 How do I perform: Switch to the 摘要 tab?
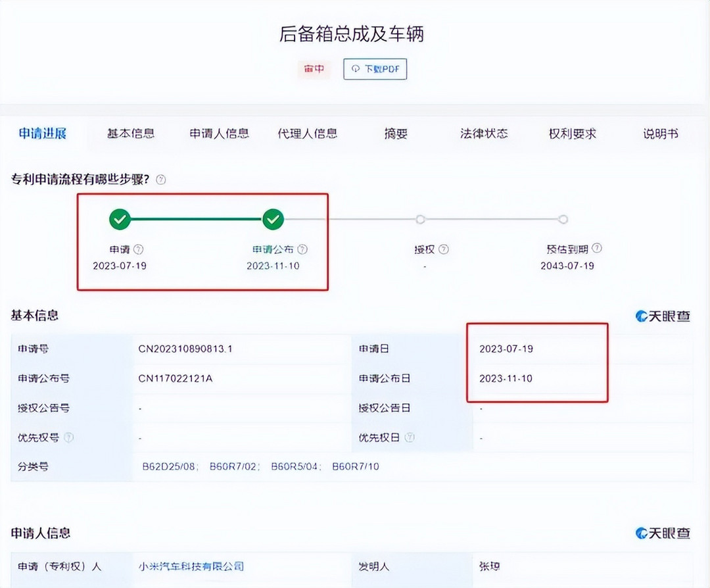coord(396,133)
